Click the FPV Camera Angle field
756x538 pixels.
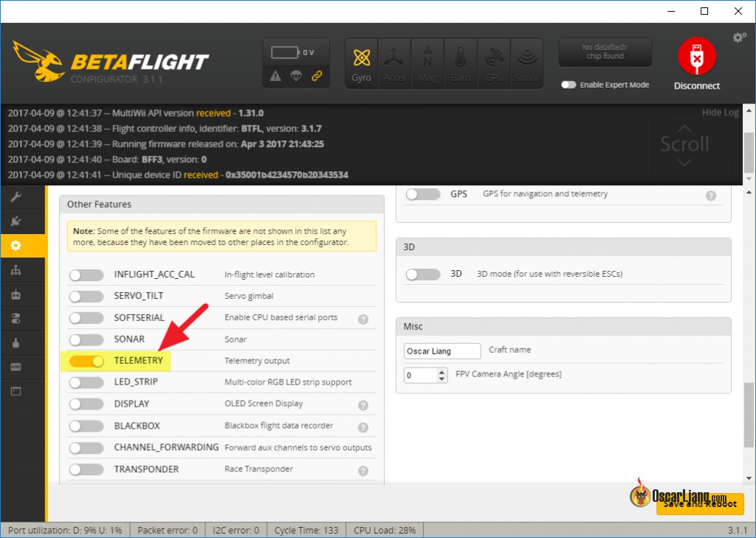426,375
